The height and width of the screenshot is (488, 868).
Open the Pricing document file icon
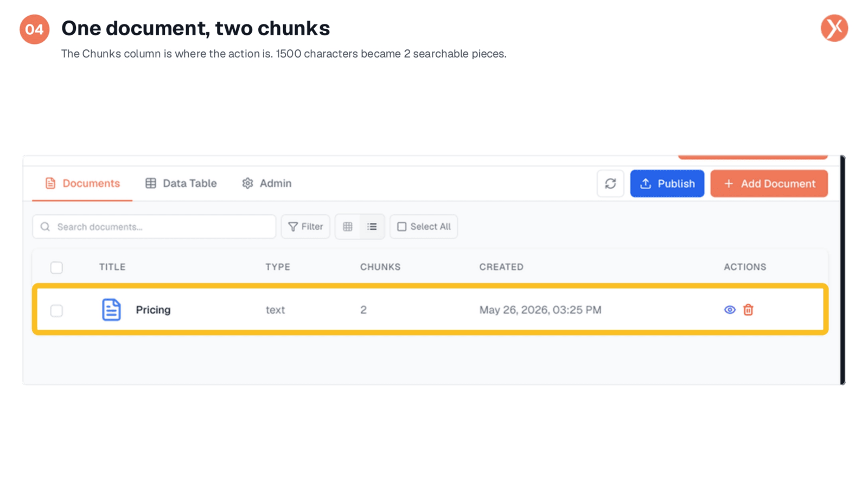coord(111,310)
